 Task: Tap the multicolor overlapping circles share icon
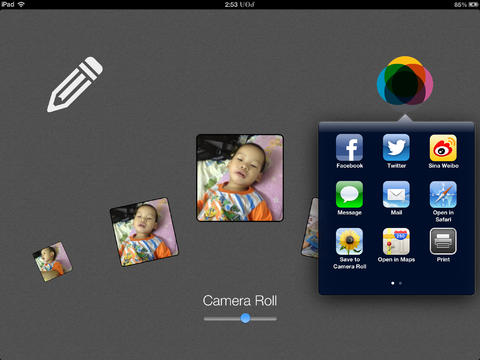[x=405, y=81]
